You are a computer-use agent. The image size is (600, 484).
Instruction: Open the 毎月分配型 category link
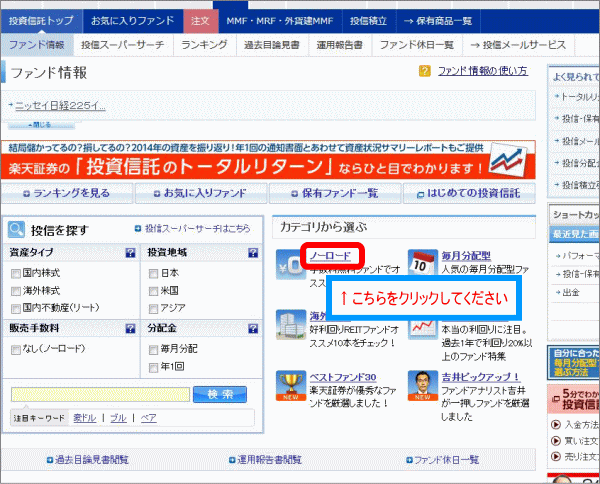(466, 256)
